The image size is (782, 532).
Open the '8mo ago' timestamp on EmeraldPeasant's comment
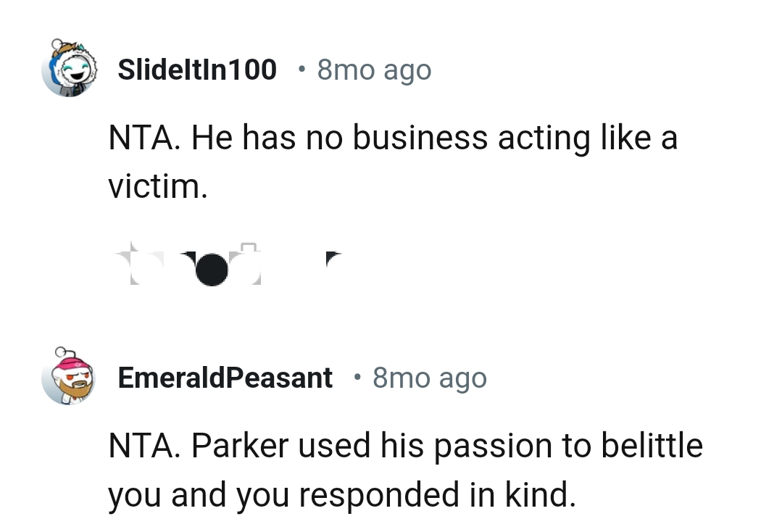tap(430, 377)
